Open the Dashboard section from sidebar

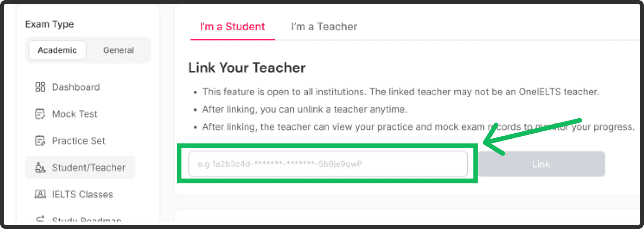tap(75, 87)
